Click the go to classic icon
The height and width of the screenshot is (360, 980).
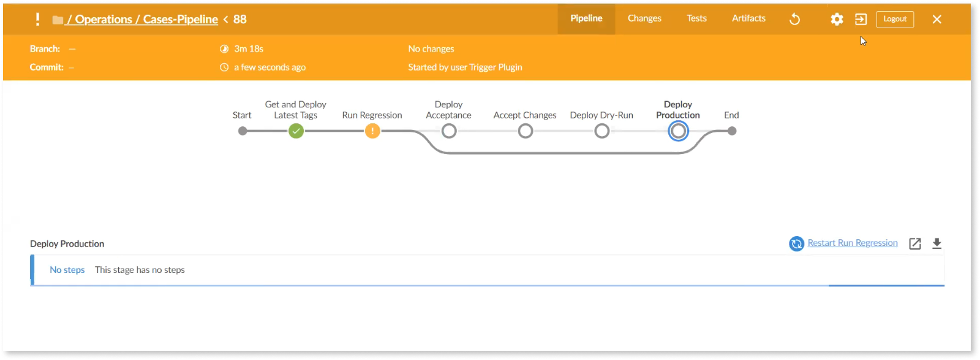pos(861,20)
